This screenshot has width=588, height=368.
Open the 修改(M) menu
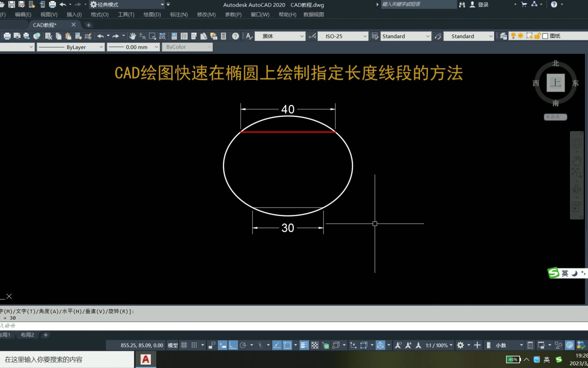(206, 14)
